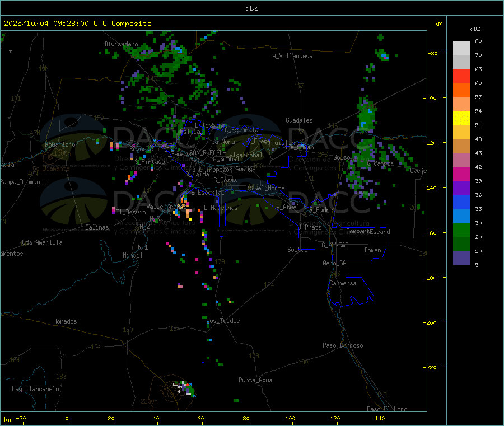This screenshot has width=504, height=426.
Task: Click the 2025/10/04 09:28:00 UTC Composite timestamp
Action: [77, 24]
